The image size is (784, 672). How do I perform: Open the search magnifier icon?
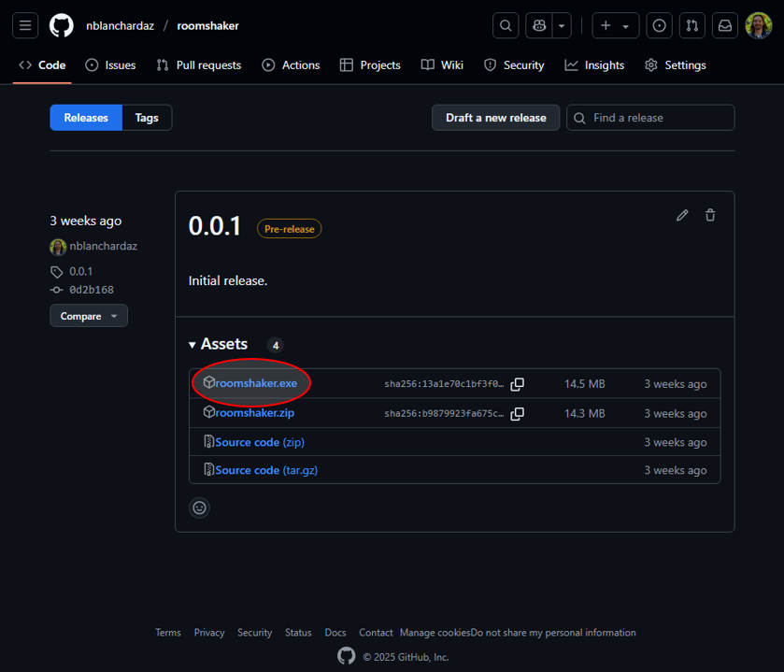pos(506,25)
